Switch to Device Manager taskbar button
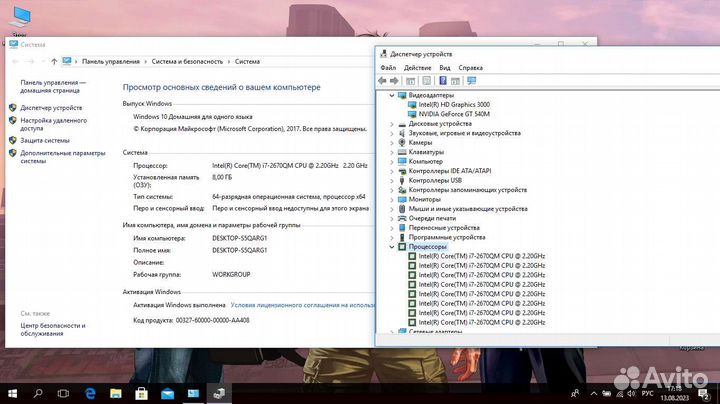This screenshot has width=720, height=404. [219, 393]
